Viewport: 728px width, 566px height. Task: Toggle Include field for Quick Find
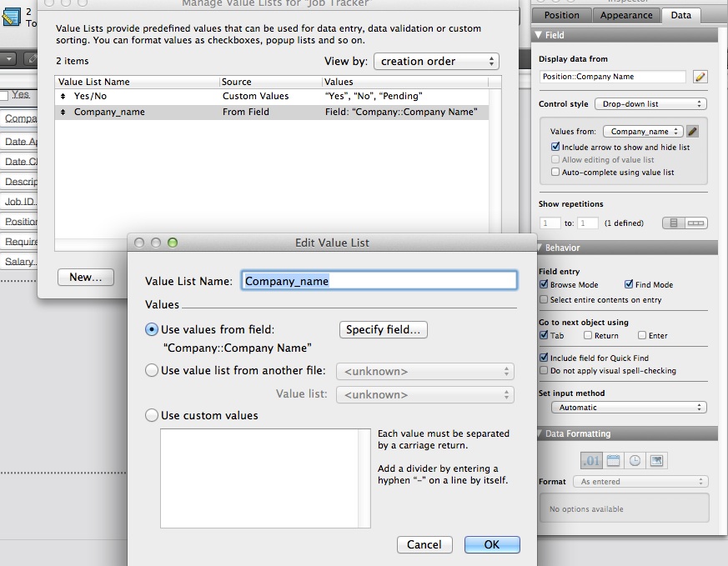pos(545,358)
